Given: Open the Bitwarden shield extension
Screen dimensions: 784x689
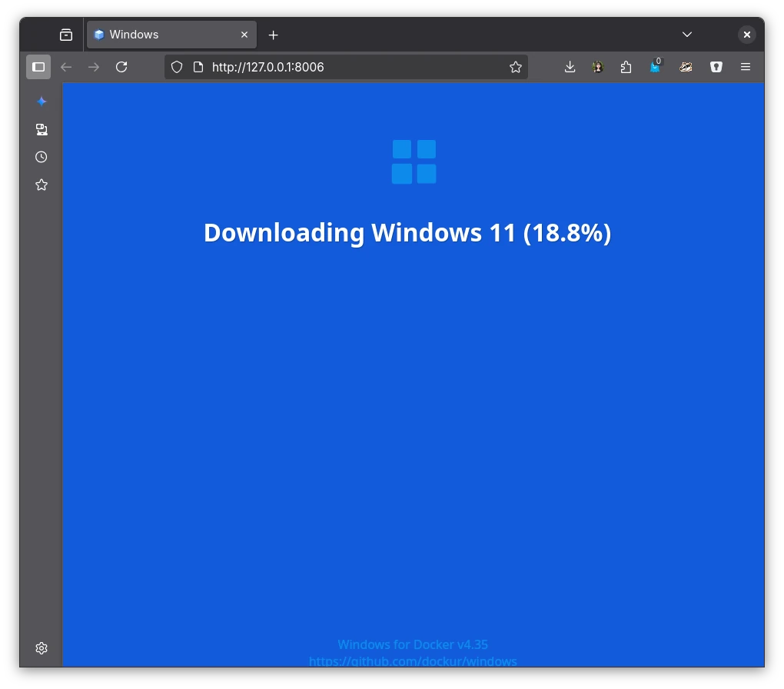Looking at the screenshot, I should coord(716,67).
